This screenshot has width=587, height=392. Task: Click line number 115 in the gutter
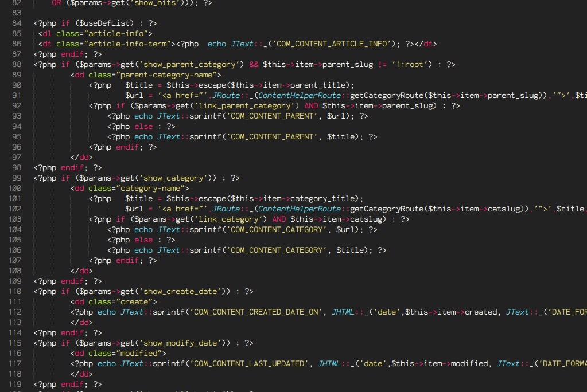coord(15,343)
